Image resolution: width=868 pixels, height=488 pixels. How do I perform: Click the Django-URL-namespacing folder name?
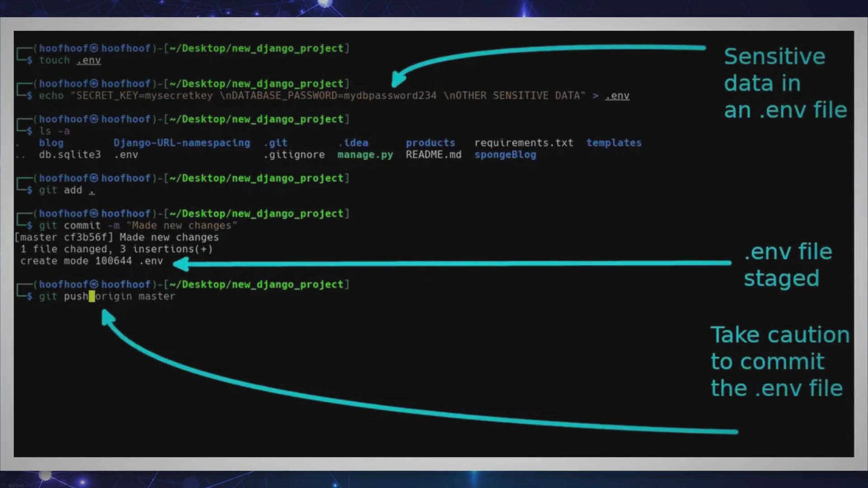click(182, 143)
